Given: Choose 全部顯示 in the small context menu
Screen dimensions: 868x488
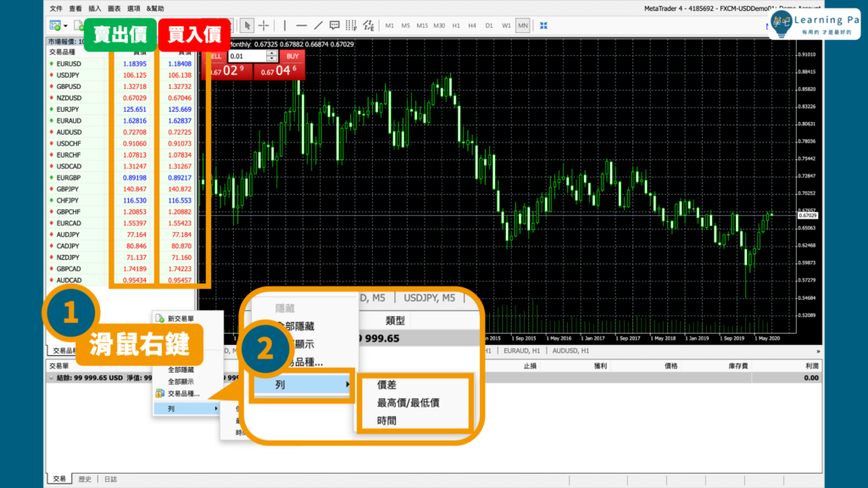Looking at the screenshot, I should [x=181, y=382].
